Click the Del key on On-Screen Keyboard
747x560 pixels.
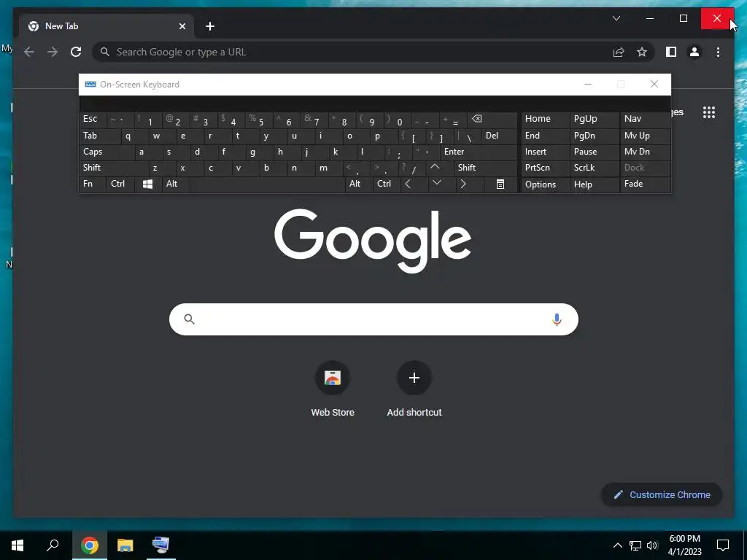click(499, 136)
